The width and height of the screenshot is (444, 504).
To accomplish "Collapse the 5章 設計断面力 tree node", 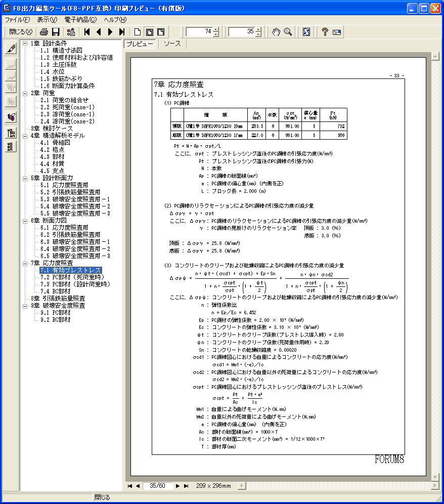I will point(25,179).
